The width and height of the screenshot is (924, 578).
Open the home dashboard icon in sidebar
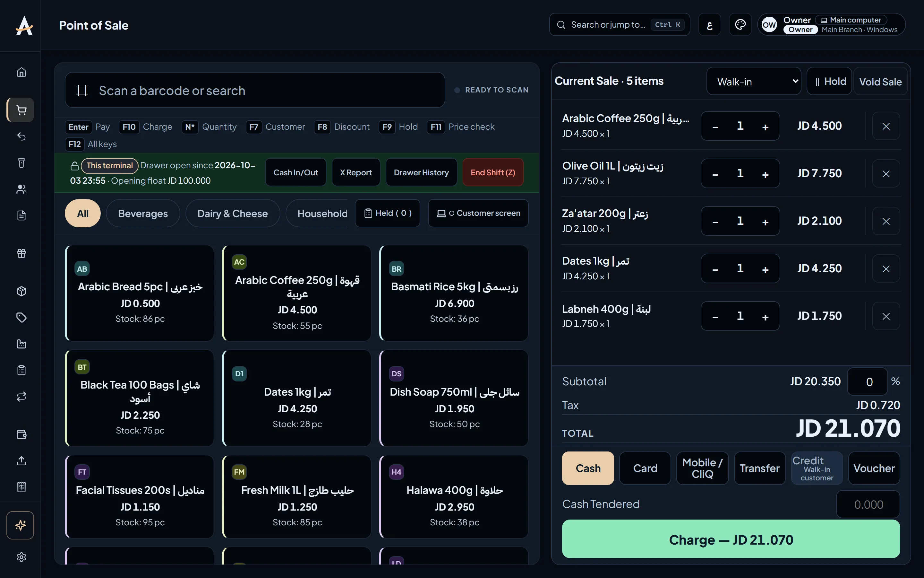(21, 72)
